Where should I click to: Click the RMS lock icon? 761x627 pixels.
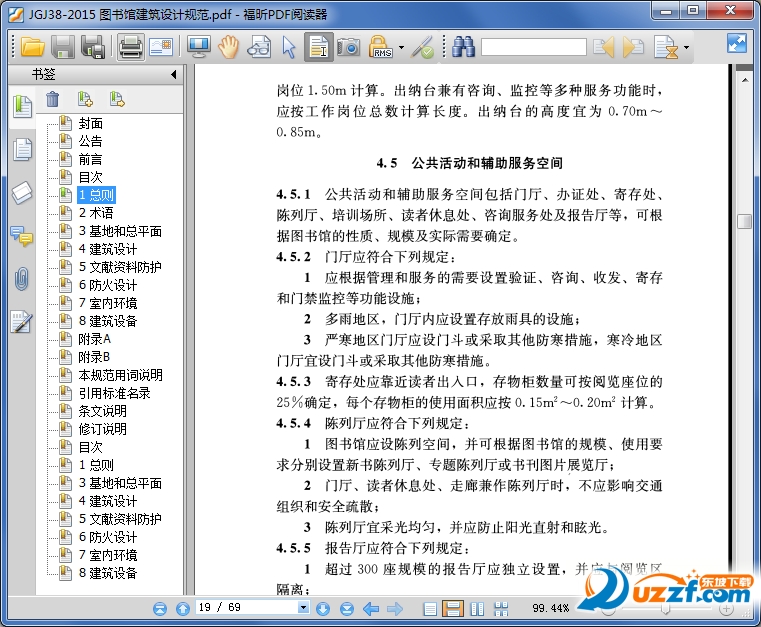point(380,48)
